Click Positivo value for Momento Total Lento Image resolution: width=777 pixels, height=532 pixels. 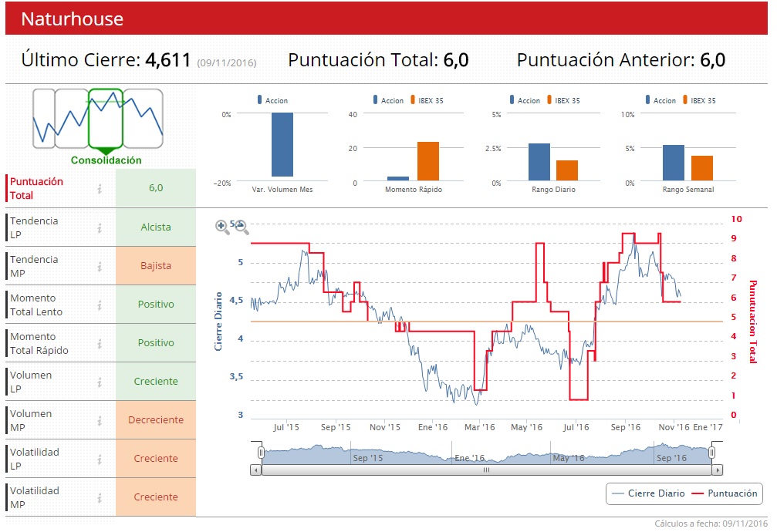pyautogui.click(x=156, y=304)
